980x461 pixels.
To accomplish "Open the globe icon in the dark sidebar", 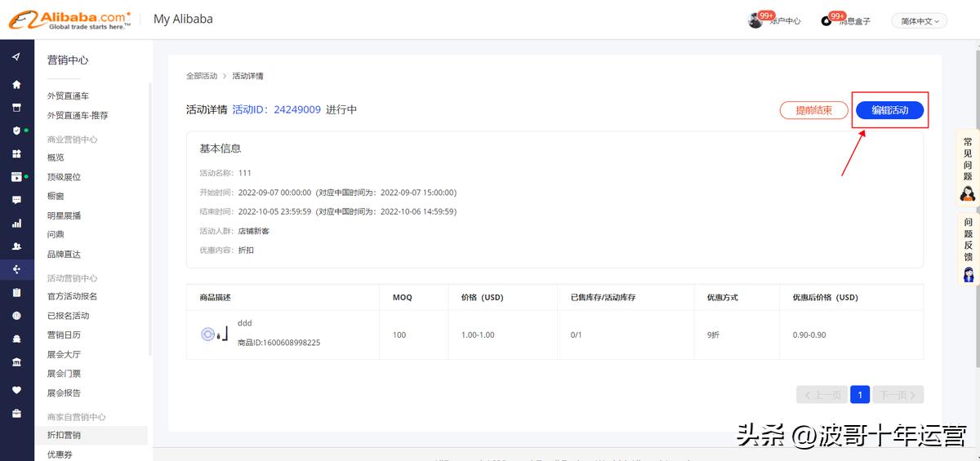I will pyautogui.click(x=16, y=316).
